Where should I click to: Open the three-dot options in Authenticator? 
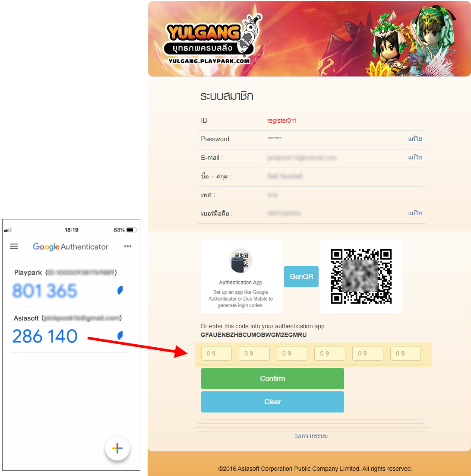click(x=128, y=246)
